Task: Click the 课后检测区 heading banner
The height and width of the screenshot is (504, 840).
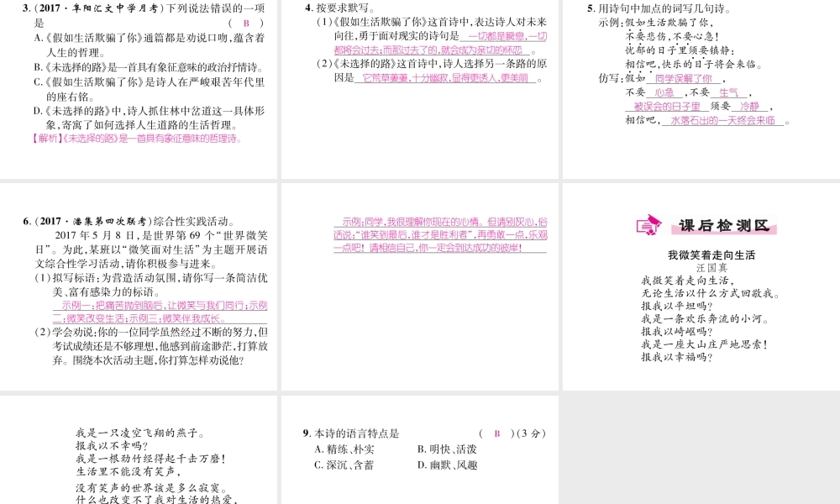Action: [723, 225]
